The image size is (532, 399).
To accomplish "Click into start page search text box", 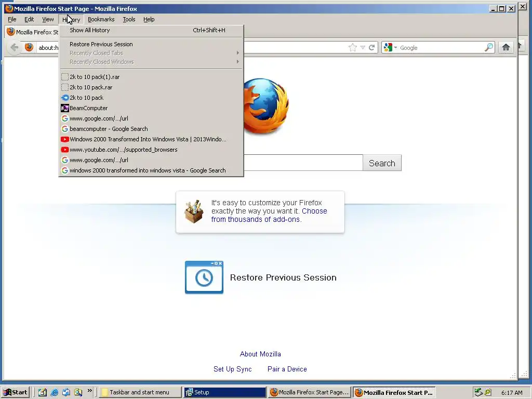I will pyautogui.click(x=303, y=163).
